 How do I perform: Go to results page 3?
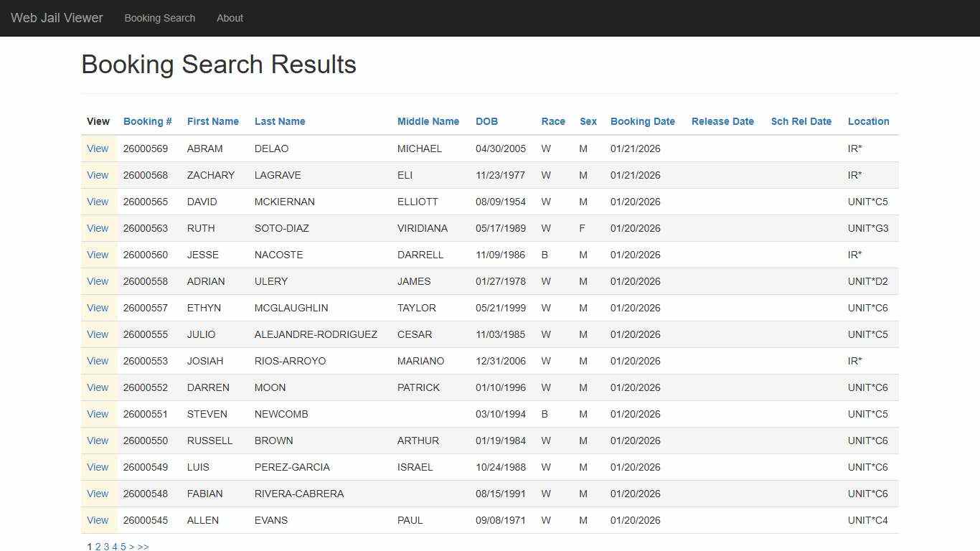(x=106, y=546)
